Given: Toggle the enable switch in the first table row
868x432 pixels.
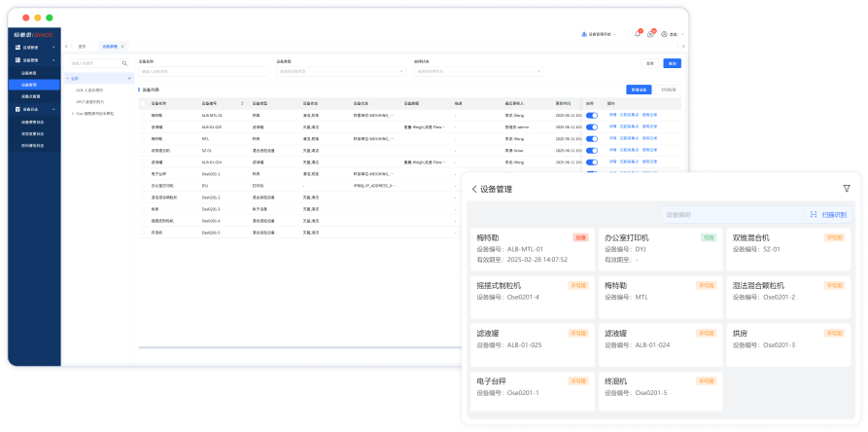Looking at the screenshot, I should pos(591,115).
